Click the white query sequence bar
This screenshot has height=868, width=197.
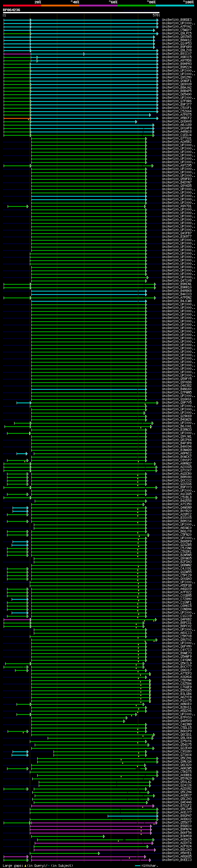coord(81,13)
